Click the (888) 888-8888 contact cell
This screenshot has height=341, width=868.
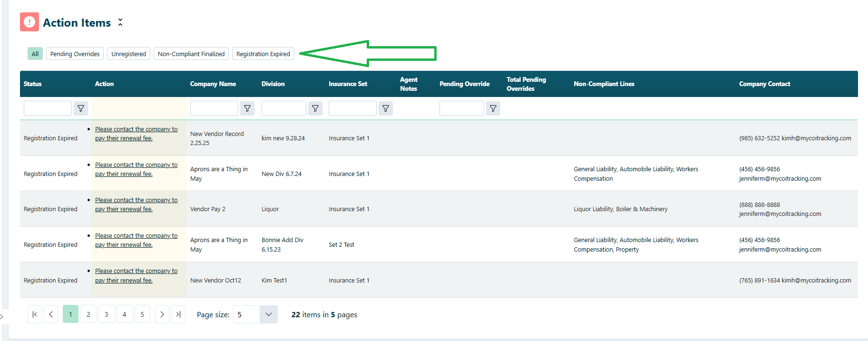click(x=780, y=209)
